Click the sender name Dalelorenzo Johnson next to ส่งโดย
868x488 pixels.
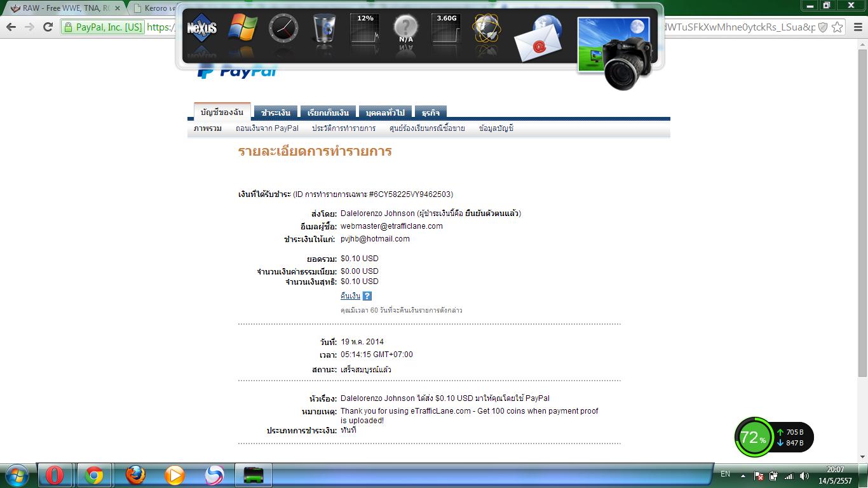[377, 213]
